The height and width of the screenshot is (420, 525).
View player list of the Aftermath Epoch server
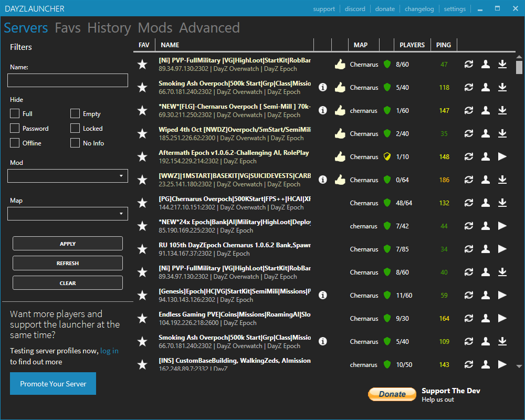click(486, 156)
